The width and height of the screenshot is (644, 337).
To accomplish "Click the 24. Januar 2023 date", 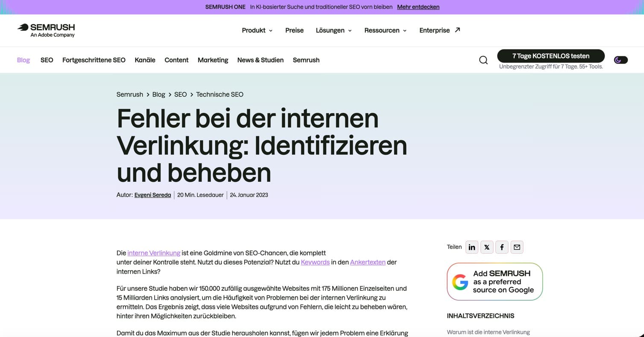I will coord(249,195).
